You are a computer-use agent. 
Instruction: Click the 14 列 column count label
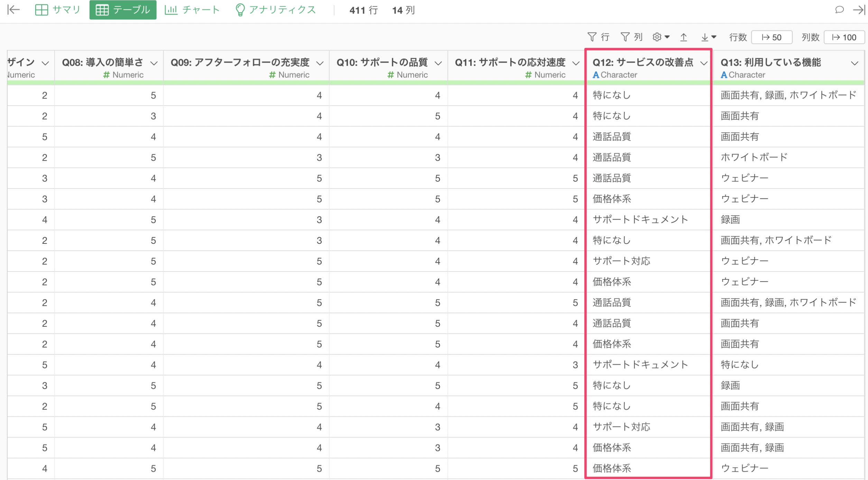pyautogui.click(x=403, y=10)
